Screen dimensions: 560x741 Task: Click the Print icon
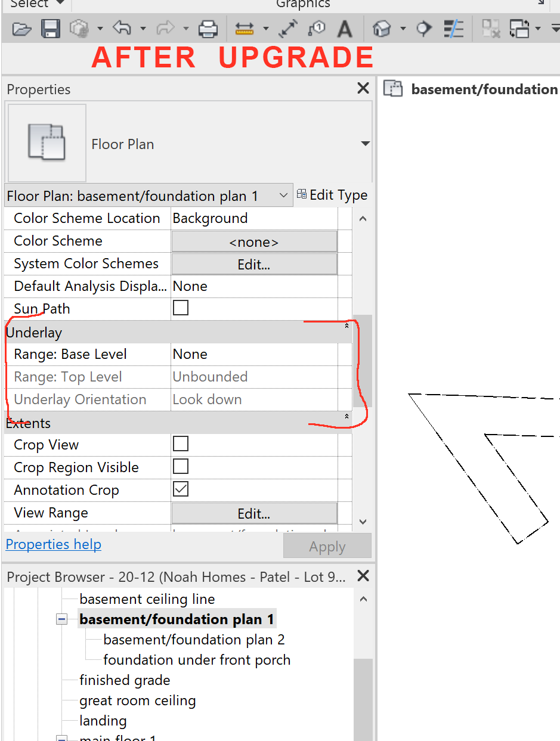tap(208, 28)
